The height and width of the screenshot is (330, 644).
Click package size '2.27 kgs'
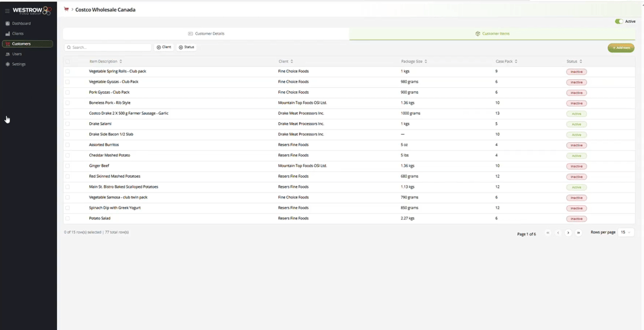coord(407,219)
